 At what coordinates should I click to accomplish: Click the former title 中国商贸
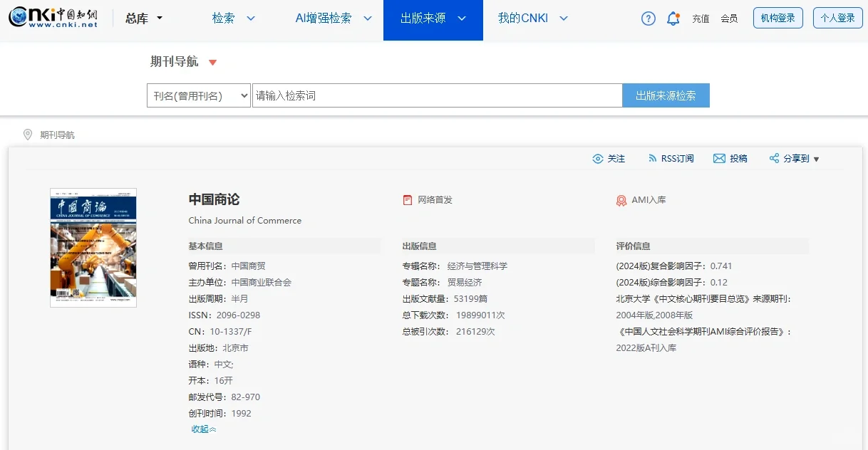(x=248, y=266)
